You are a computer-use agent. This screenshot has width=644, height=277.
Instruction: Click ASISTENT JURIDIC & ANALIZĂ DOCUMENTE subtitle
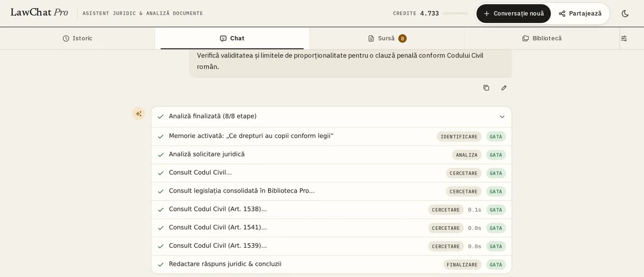[142, 13]
